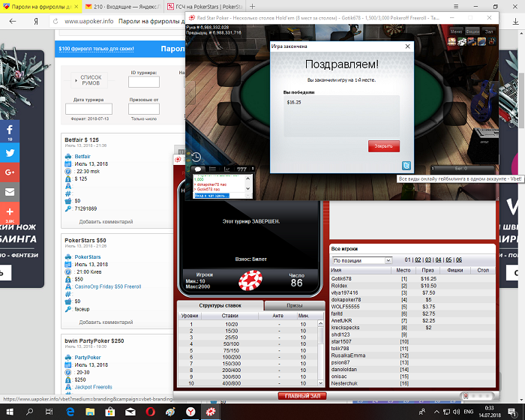This screenshot has height=420, width=525.
Task: Open the Меню button in the poker table
Action: pos(456,31)
